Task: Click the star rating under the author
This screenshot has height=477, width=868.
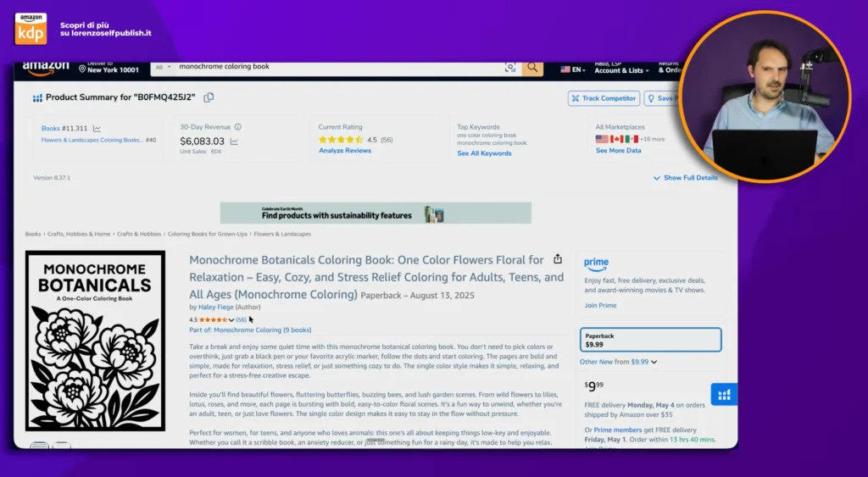Action: coord(213,320)
